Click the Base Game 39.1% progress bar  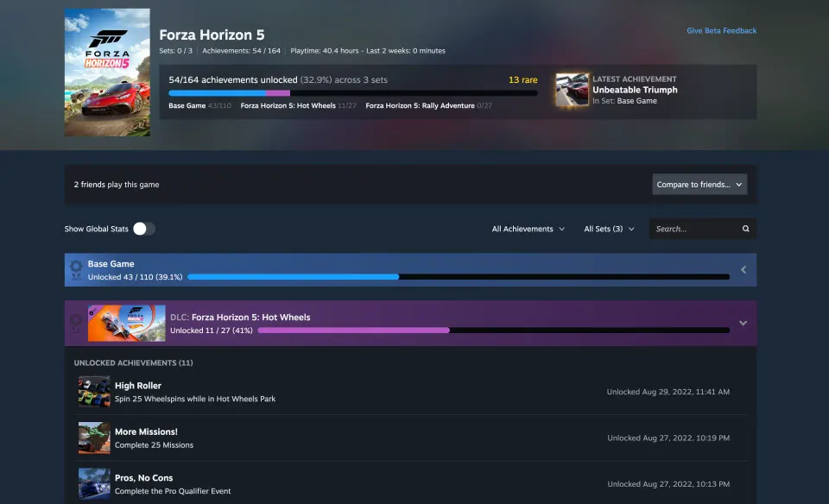tap(459, 277)
